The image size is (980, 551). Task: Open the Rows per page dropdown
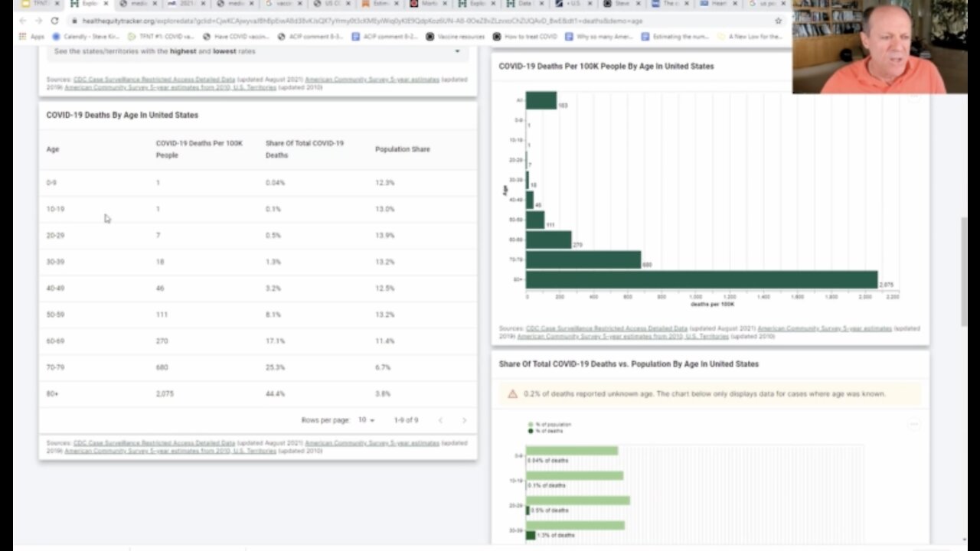(367, 420)
